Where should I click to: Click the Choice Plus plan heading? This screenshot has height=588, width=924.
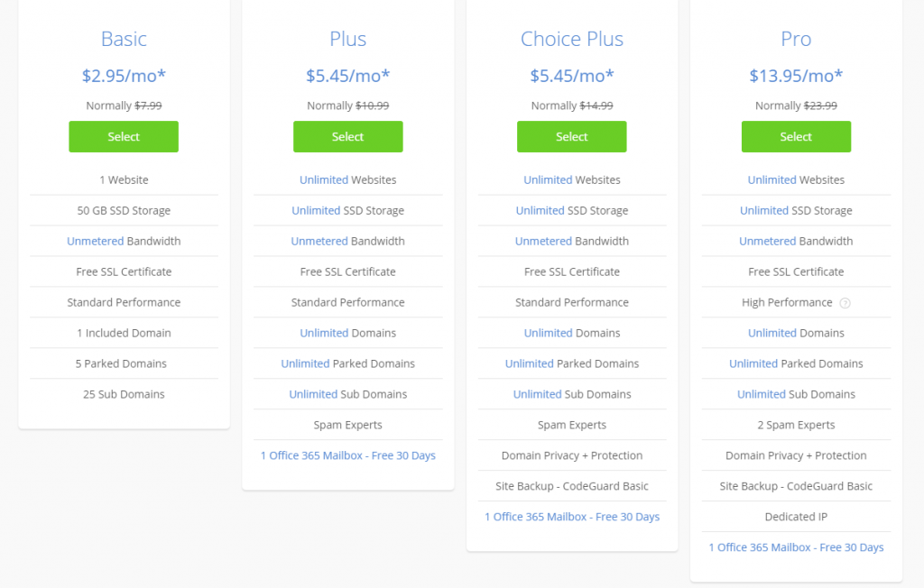(571, 39)
